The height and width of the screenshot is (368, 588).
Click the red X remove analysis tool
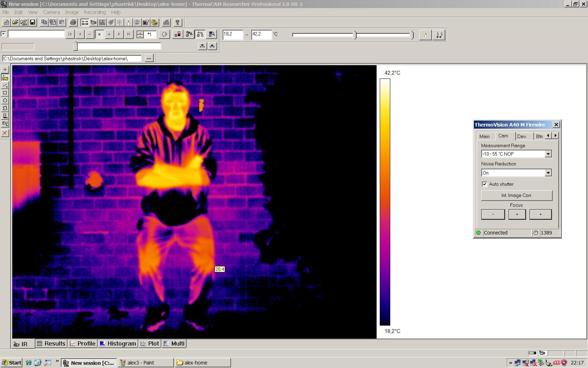(5, 133)
